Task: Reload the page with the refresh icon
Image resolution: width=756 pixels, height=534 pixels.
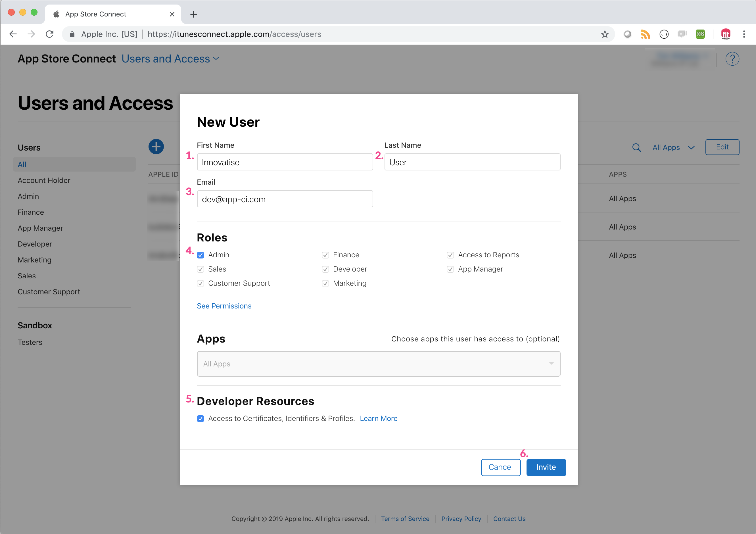Action: tap(50, 34)
